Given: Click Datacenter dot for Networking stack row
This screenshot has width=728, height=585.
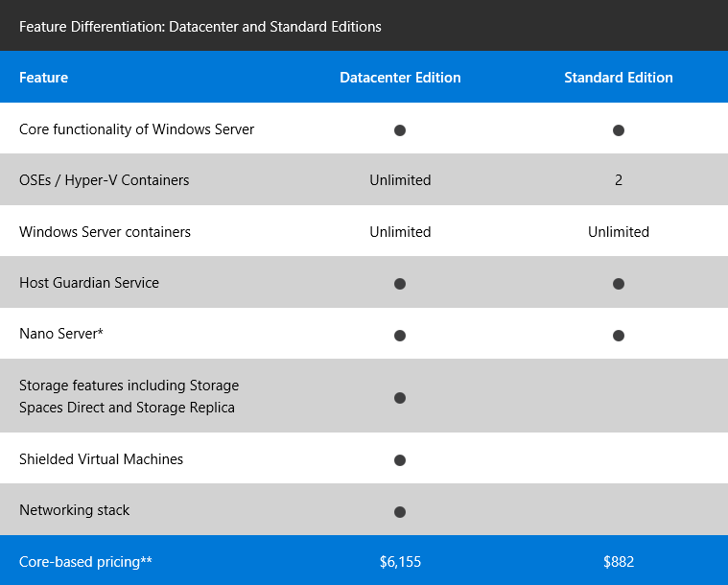Looking at the screenshot, I should point(400,512).
